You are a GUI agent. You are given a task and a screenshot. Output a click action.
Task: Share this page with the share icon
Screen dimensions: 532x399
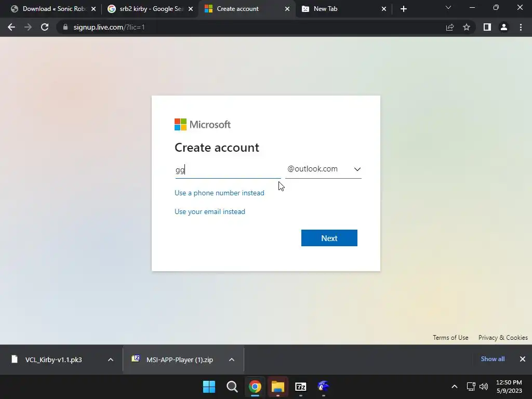click(450, 27)
